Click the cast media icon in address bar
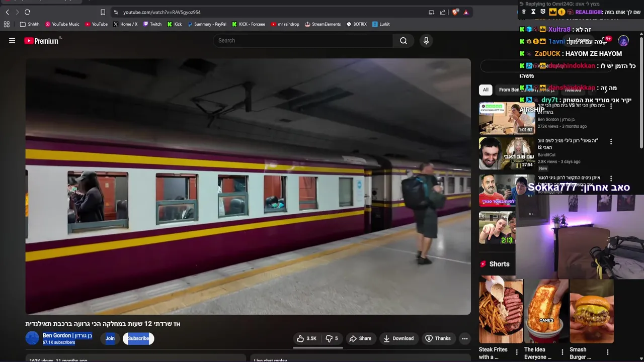644x362 pixels. (431, 12)
